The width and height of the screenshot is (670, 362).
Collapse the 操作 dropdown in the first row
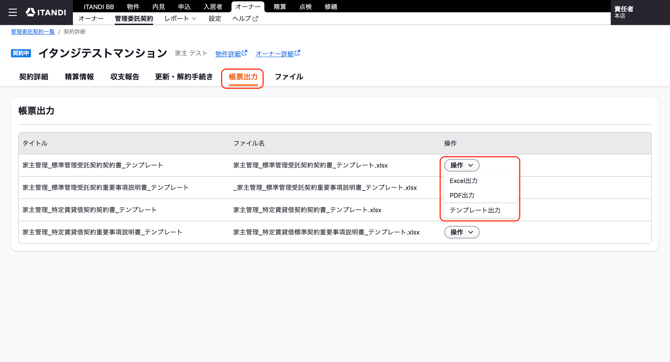pos(461,165)
